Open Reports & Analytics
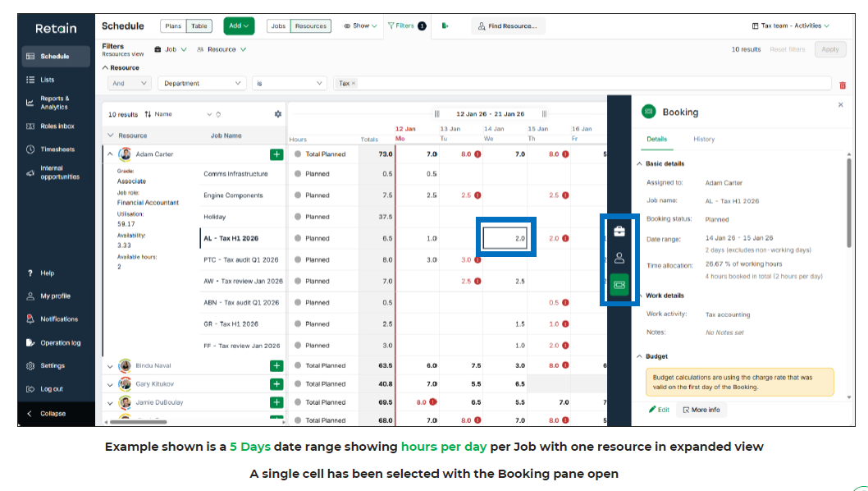Image resolution: width=868 pixels, height=491 pixels. [x=57, y=103]
